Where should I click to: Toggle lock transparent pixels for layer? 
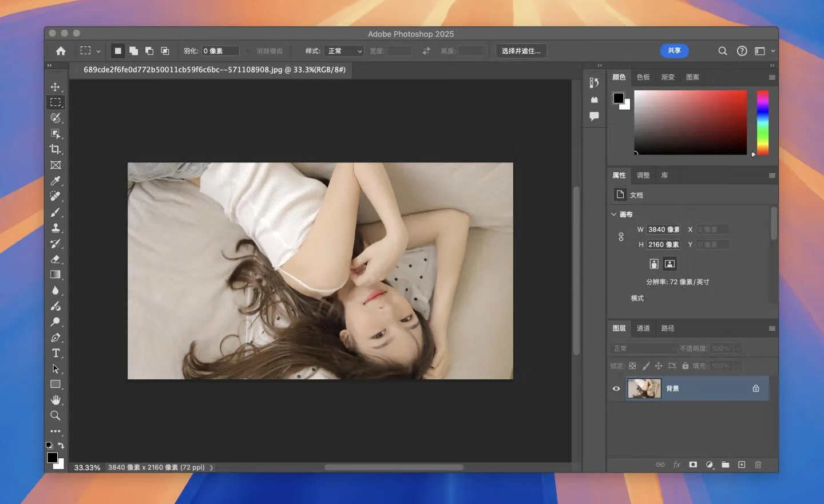tap(632, 366)
